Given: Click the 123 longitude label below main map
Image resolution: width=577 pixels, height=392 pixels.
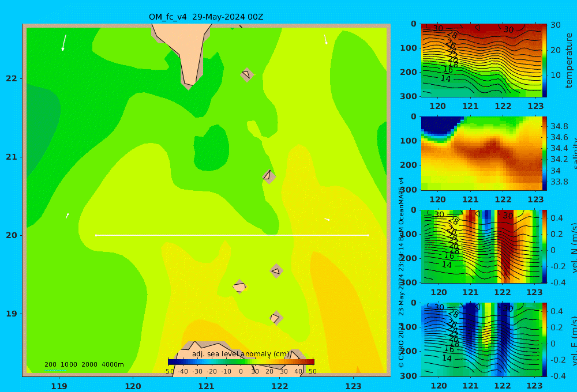Looking at the screenshot, I should 354,386.
